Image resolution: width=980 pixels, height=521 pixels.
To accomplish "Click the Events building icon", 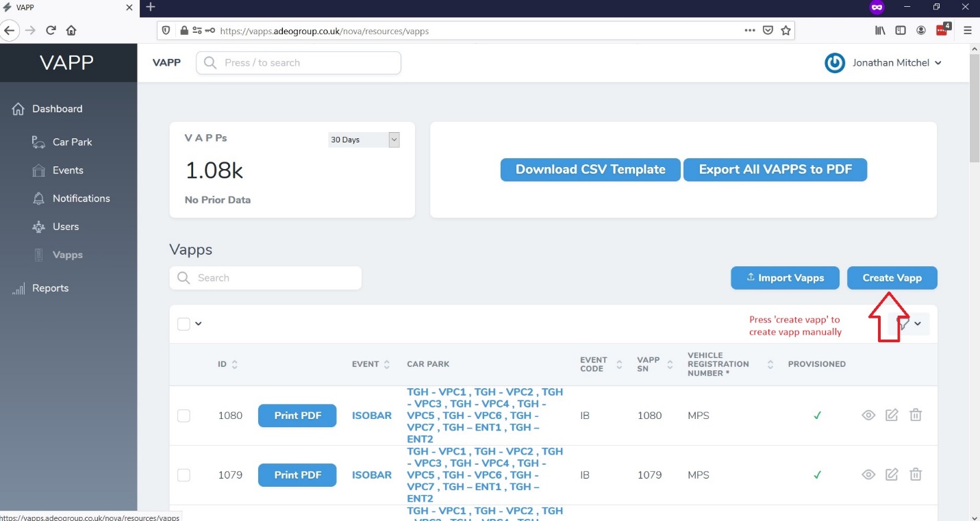I will [39, 170].
